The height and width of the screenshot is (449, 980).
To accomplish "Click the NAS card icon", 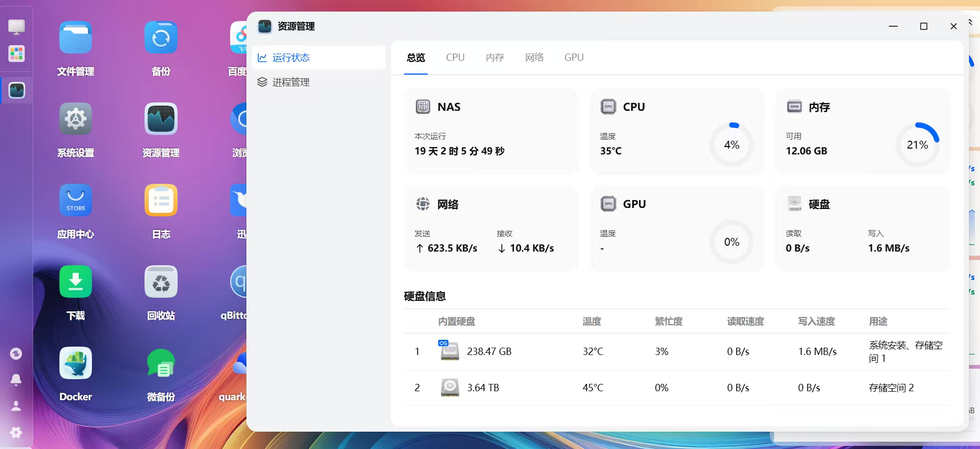I will tap(423, 107).
